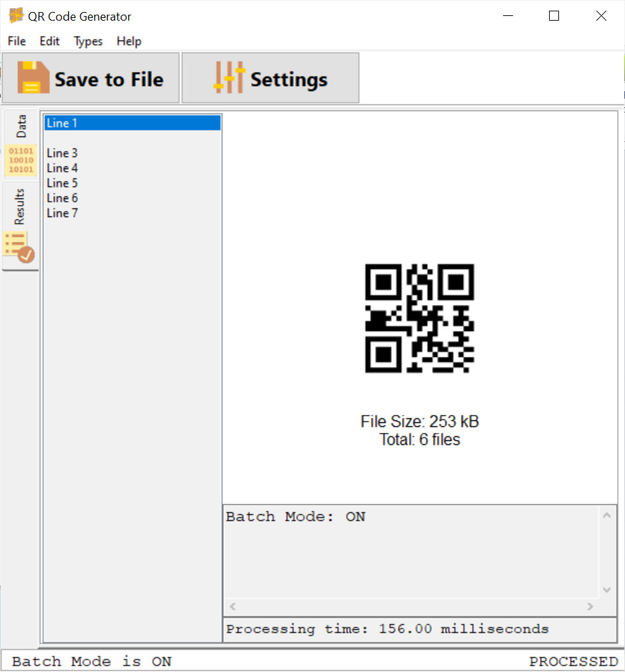The width and height of the screenshot is (625, 672).
Task: Select Line 5 in the list
Action: coord(133,183)
